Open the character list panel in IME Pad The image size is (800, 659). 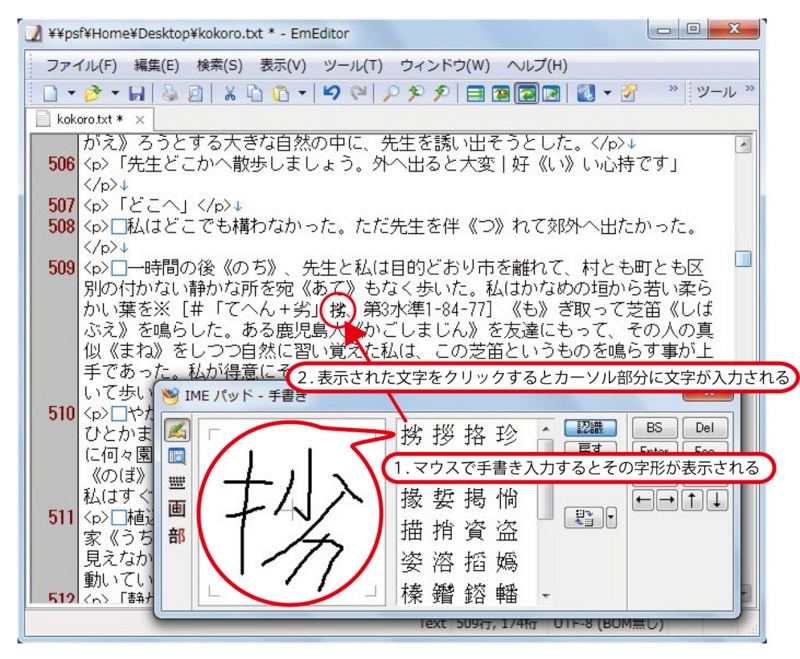[176, 456]
